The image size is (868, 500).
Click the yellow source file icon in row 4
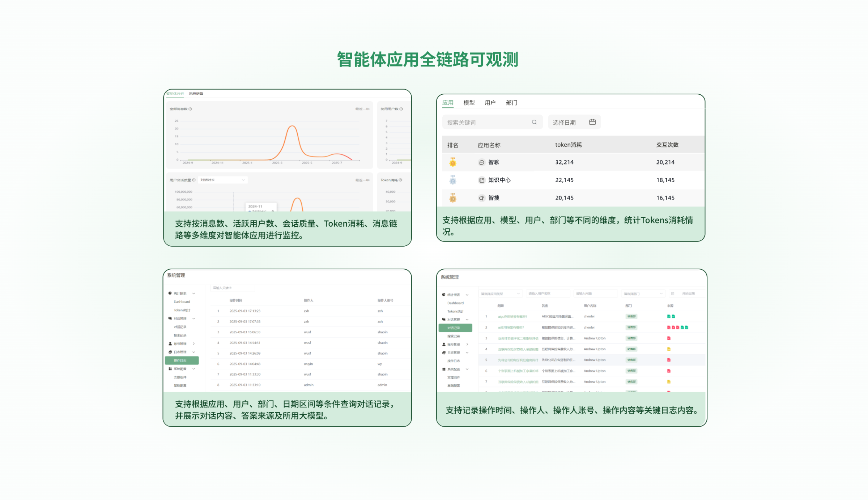tap(669, 349)
